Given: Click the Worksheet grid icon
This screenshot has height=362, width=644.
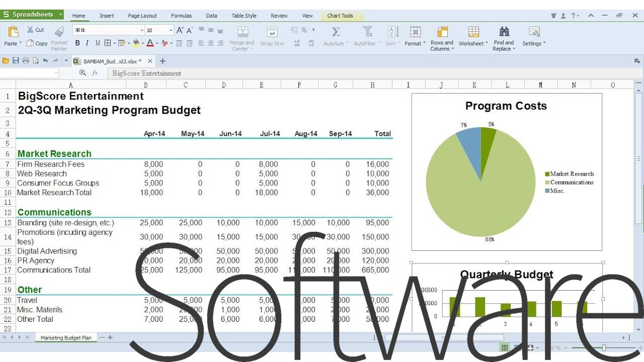Looking at the screenshot, I should click(473, 32).
